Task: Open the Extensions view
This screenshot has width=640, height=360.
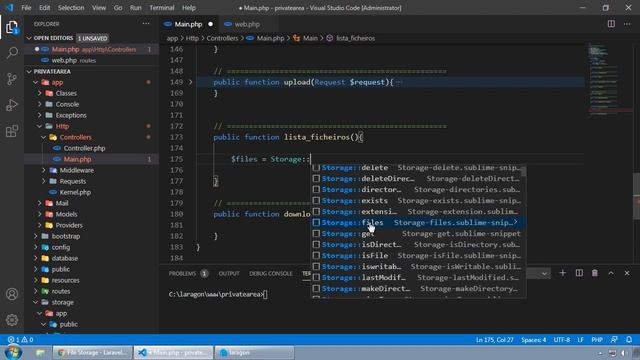Action: click(12, 131)
